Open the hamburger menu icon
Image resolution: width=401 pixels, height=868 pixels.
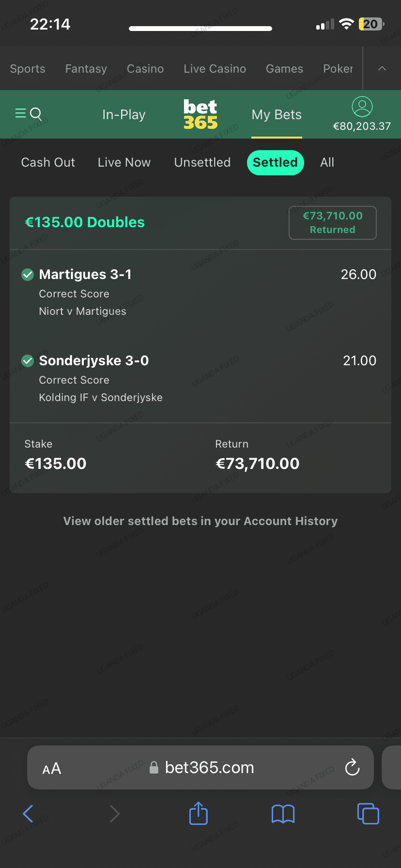pyautogui.click(x=20, y=114)
